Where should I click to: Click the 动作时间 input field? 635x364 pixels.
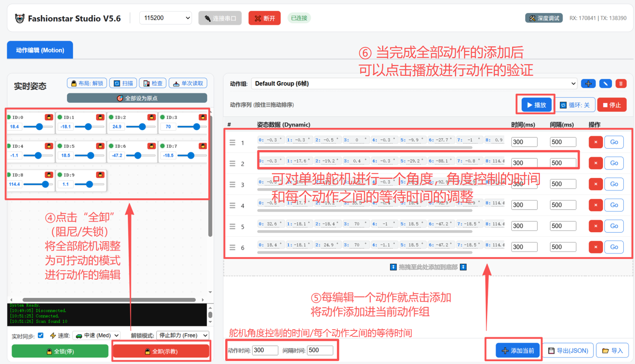(265, 350)
